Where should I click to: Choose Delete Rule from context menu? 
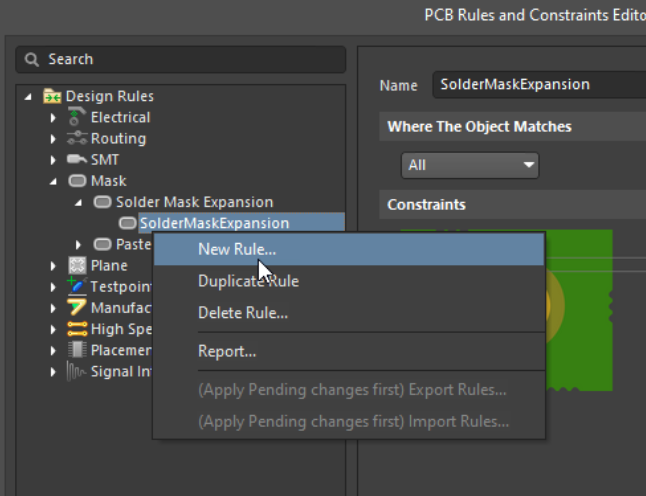click(x=243, y=313)
